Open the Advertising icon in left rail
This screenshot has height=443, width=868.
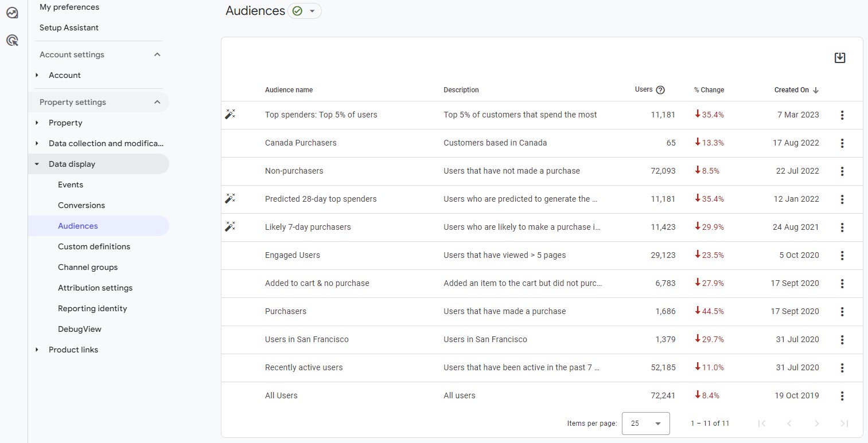click(x=12, y=40)
